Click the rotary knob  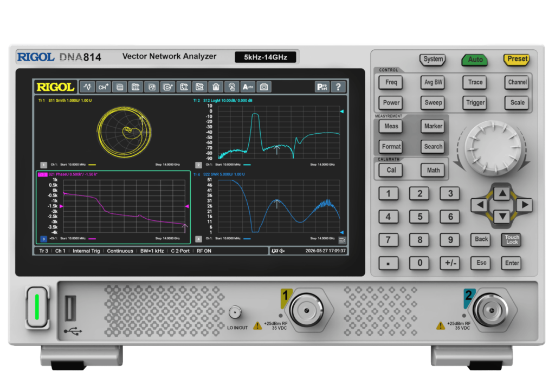493,148
